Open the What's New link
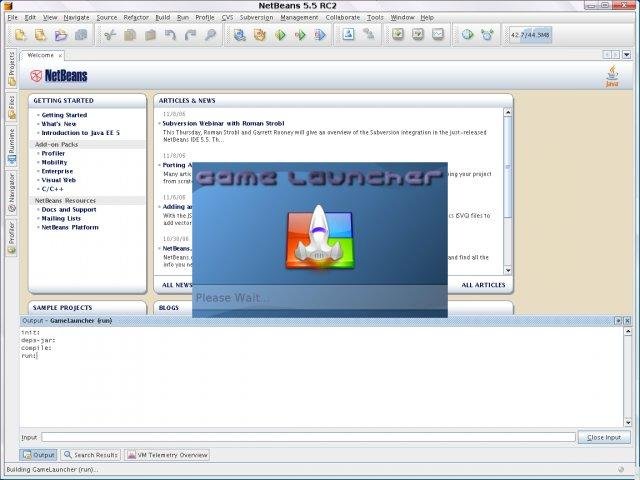 [59, 124]
